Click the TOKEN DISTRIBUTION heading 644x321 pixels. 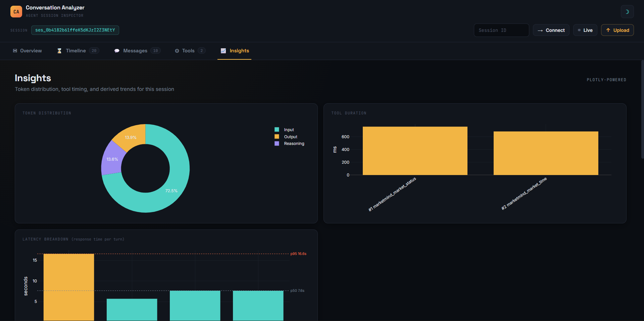tap(47, 113)
